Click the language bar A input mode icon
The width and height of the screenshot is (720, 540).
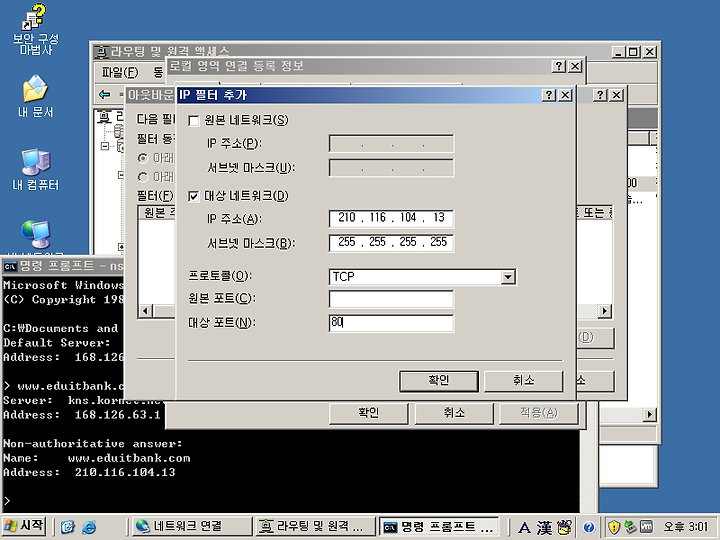pos(524,527)
